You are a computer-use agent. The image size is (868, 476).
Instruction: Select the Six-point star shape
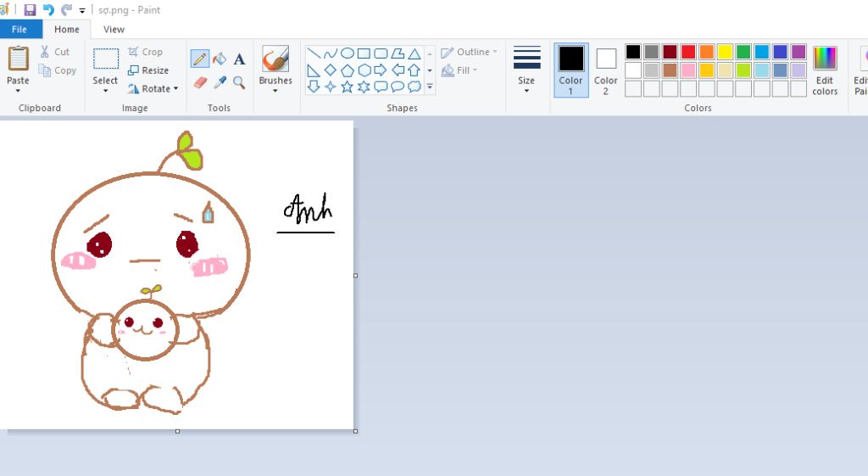[364, 87]
